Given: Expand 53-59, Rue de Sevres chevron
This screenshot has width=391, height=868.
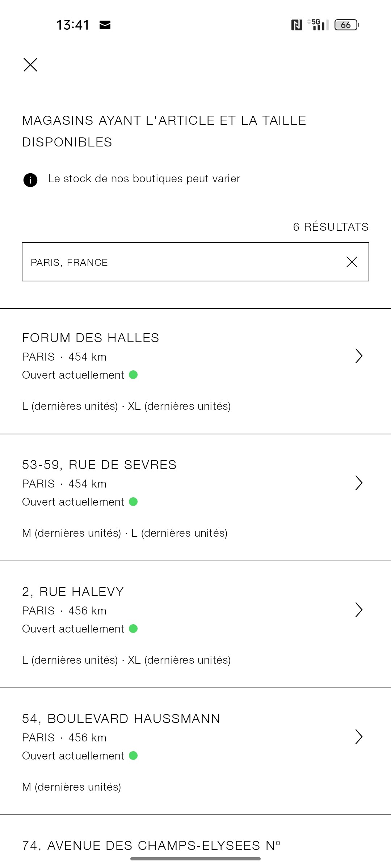Looking at the screenshot, I should pyautogui.click(x=358, y=483).
